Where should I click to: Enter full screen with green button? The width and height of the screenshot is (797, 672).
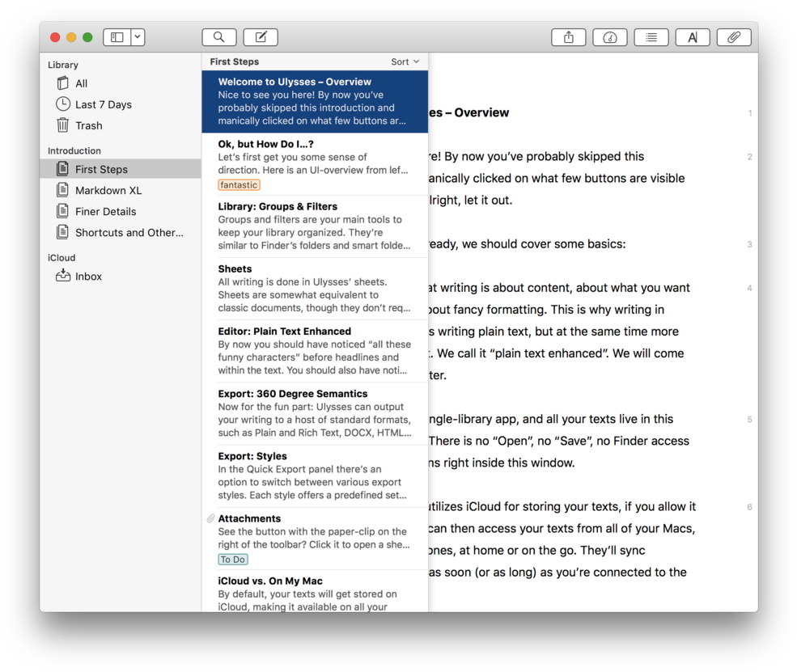87,37
